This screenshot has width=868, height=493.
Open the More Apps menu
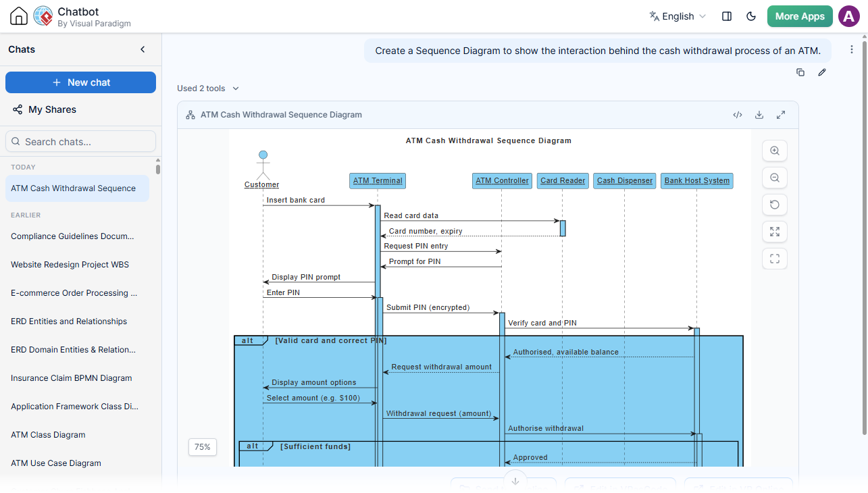coord(800,16)
